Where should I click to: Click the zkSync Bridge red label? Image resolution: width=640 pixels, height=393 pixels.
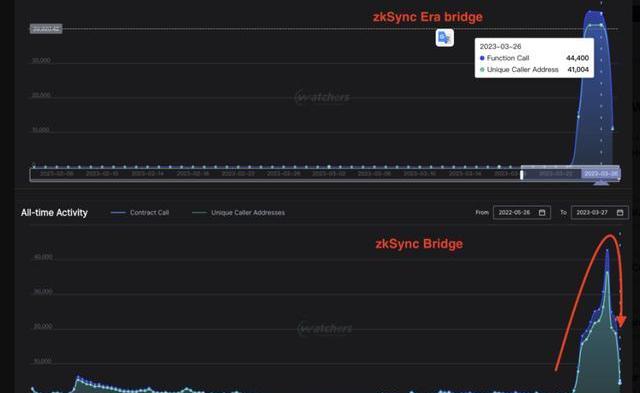[x=419, y=244]
